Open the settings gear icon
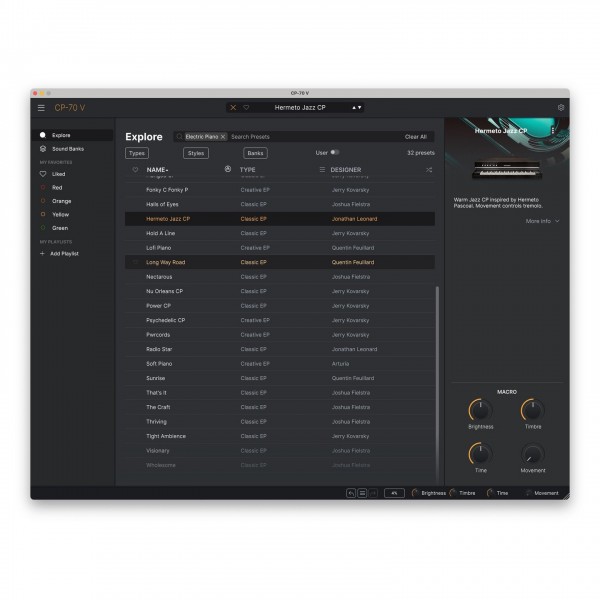 [561, 108]
